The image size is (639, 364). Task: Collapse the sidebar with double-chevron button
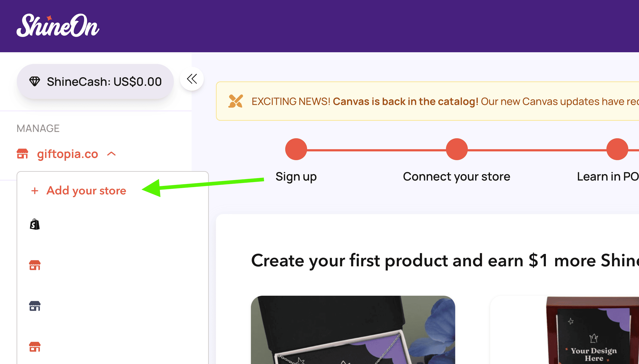point(192,79)
